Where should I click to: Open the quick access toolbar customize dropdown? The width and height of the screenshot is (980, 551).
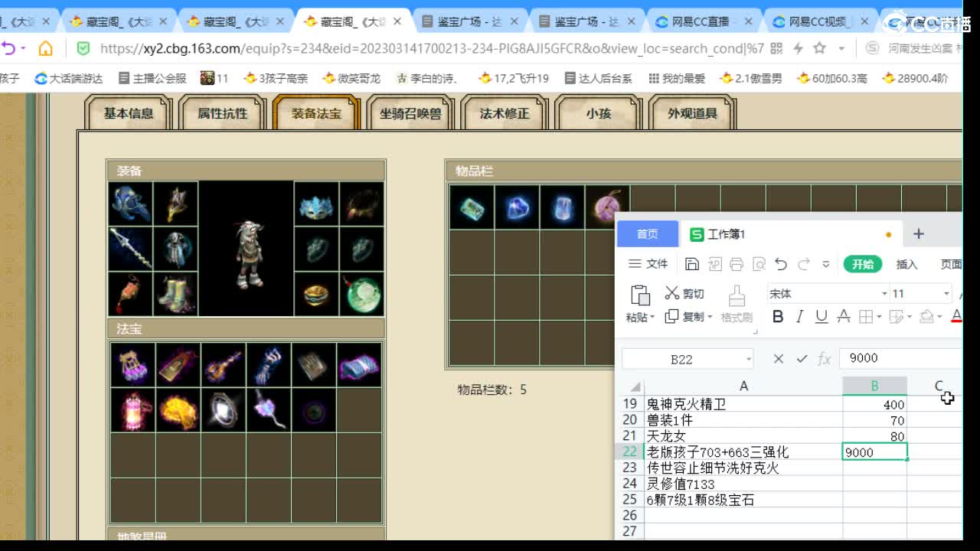(825, 264)
